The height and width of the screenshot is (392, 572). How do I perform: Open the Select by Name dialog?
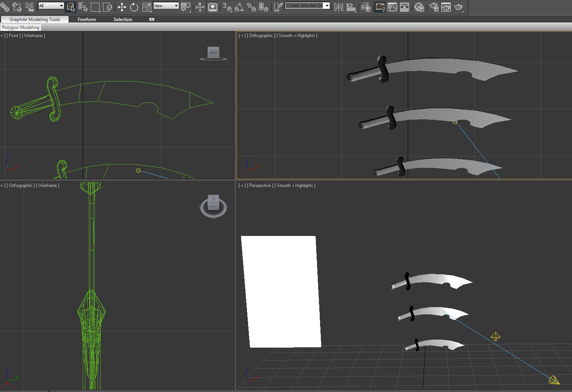click(83, 7)
